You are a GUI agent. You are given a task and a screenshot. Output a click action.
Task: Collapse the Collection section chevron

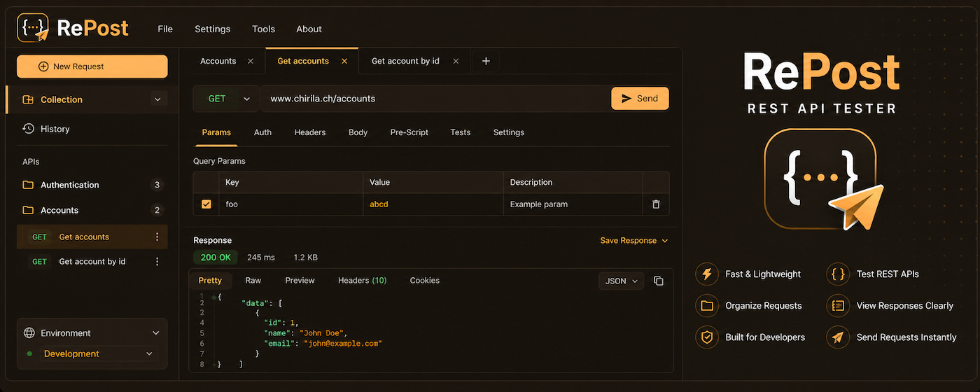(157, 99)
